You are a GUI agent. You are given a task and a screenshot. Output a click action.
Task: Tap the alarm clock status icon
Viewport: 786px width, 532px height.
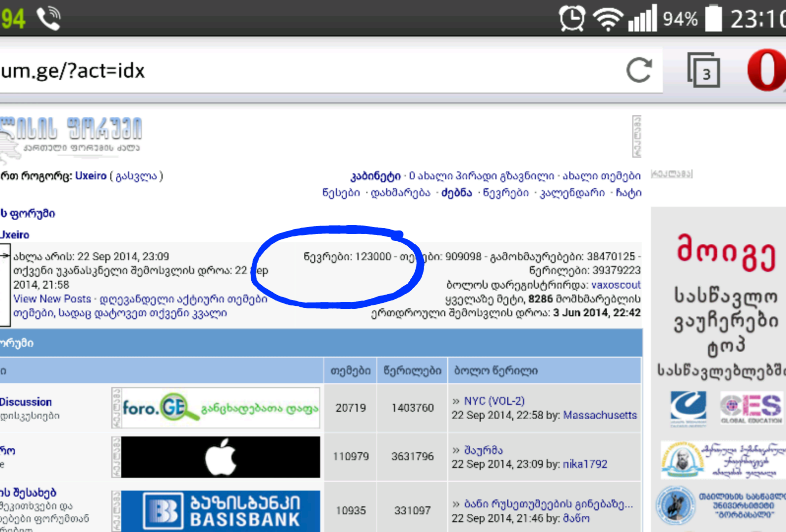point(571,18)
